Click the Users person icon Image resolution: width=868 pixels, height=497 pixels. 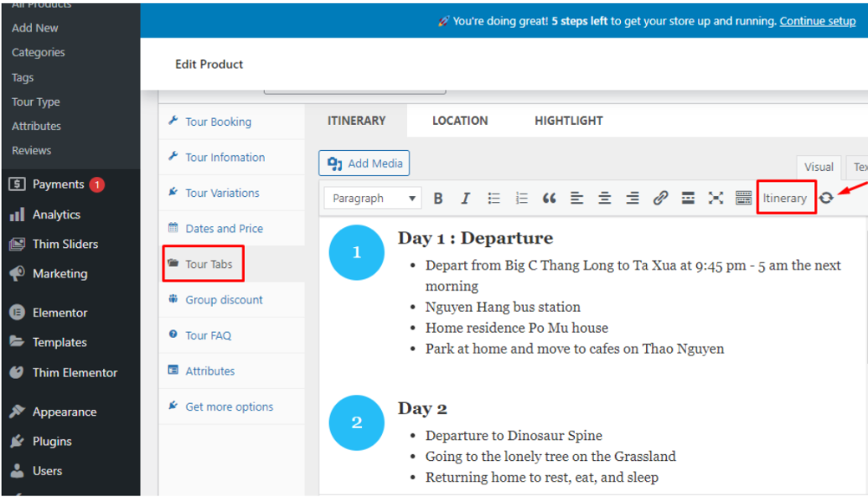click(x=17, y=470)
